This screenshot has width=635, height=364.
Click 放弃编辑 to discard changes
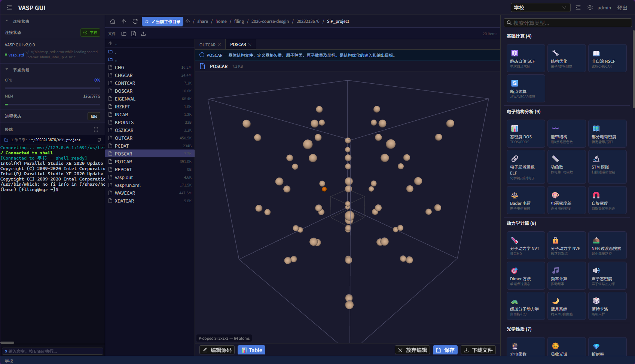click(412, 350)
